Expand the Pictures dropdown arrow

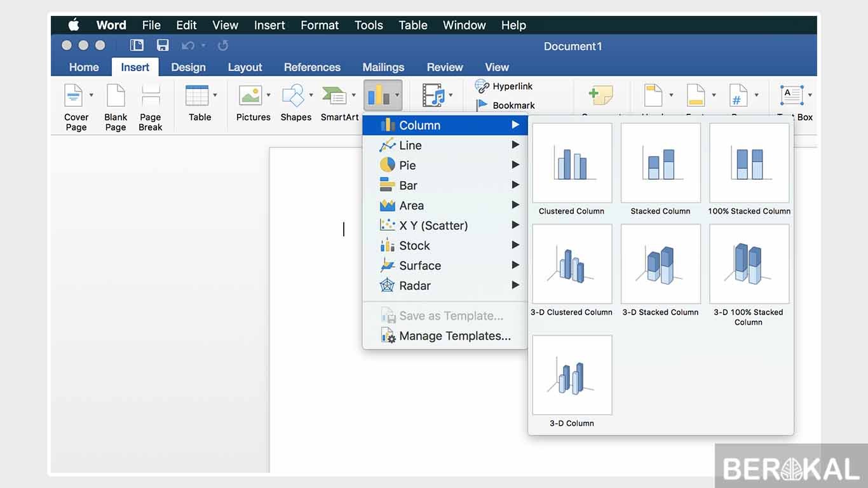(268, 95)
